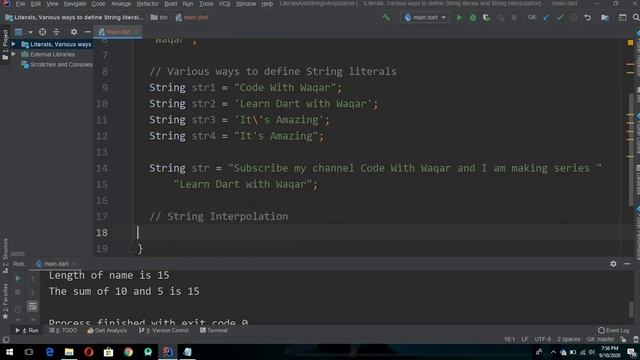This screenshot has height=360, width=640.
Task: Open the View menu
Action: (52, 4)
